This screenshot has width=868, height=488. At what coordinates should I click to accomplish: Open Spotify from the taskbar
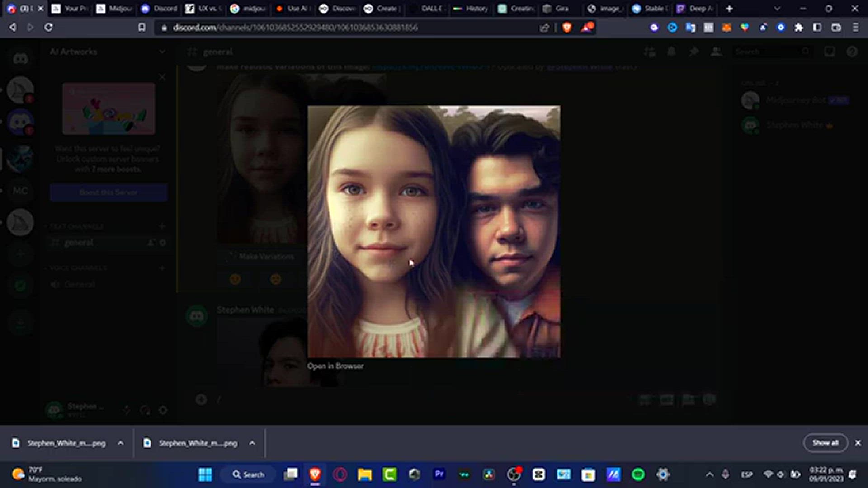point(638,474)
